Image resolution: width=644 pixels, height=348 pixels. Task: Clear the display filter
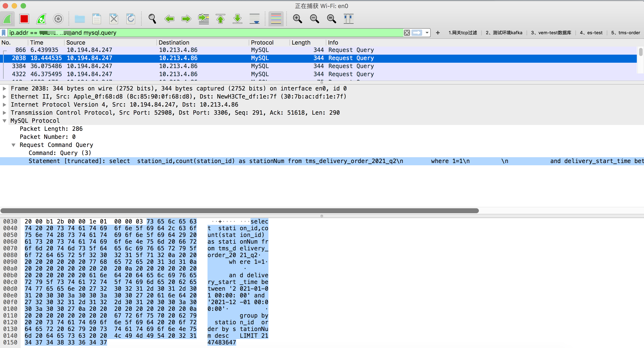(x=407, y=33)
